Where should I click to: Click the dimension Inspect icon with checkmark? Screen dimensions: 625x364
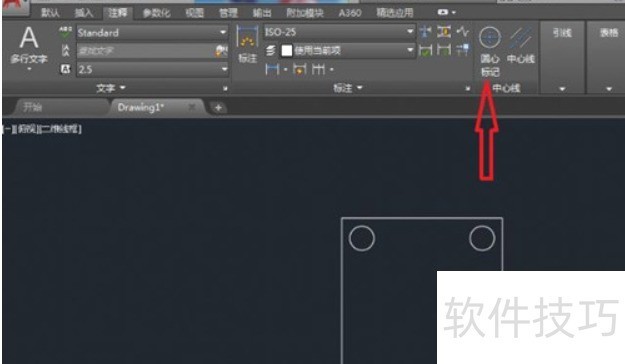(x=425, y=50)
